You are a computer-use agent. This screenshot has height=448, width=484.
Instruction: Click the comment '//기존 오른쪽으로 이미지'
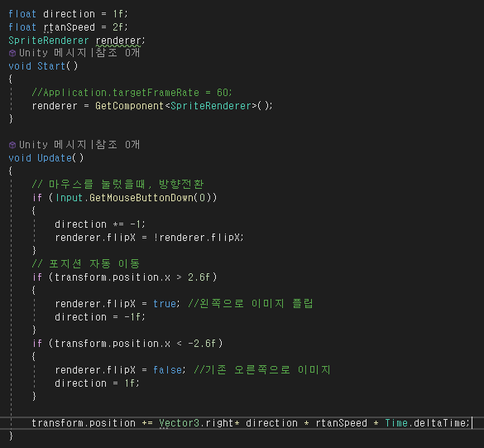[x=262, y=370]
